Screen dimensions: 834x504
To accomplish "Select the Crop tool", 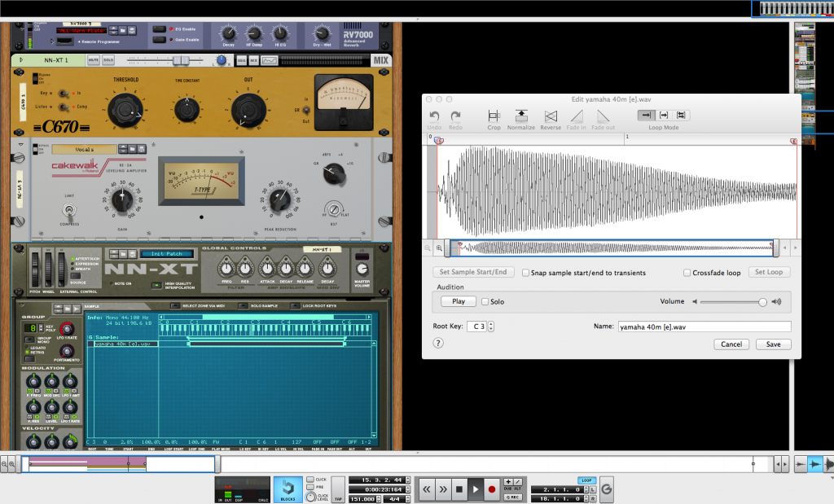I will click(x=494, y=121).
